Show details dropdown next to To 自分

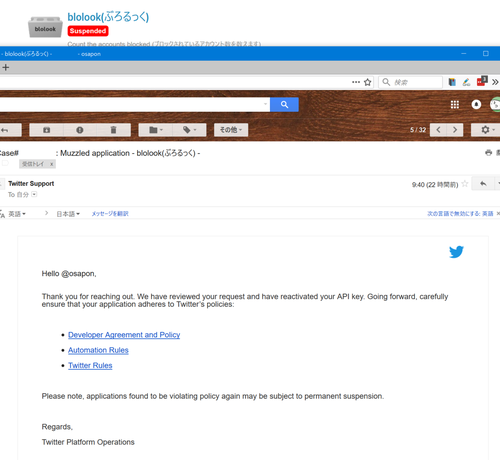34,194
